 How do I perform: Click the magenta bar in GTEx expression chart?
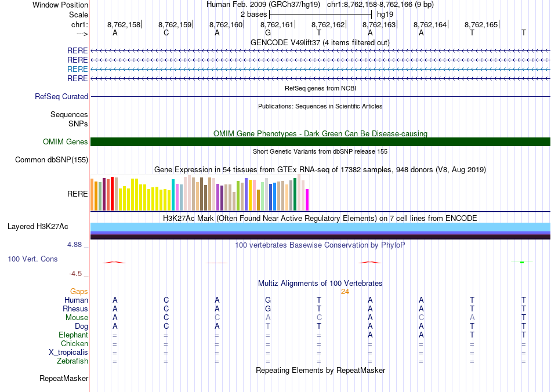tap(307, 199)
